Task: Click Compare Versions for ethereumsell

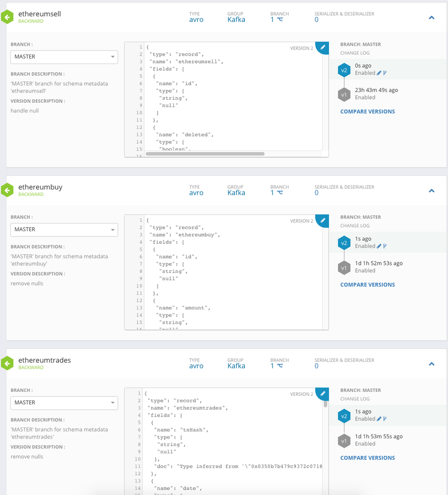Action: (x=367, y=112)
